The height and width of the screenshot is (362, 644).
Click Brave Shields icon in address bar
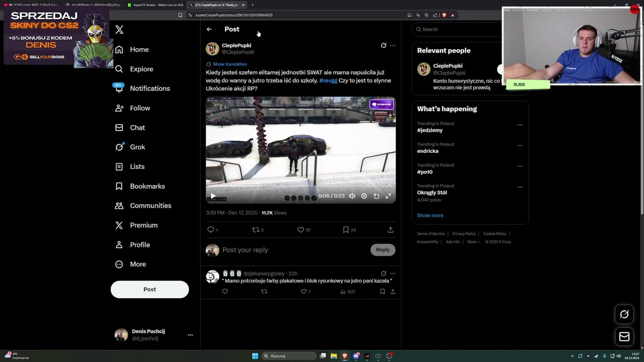[444, 15]
